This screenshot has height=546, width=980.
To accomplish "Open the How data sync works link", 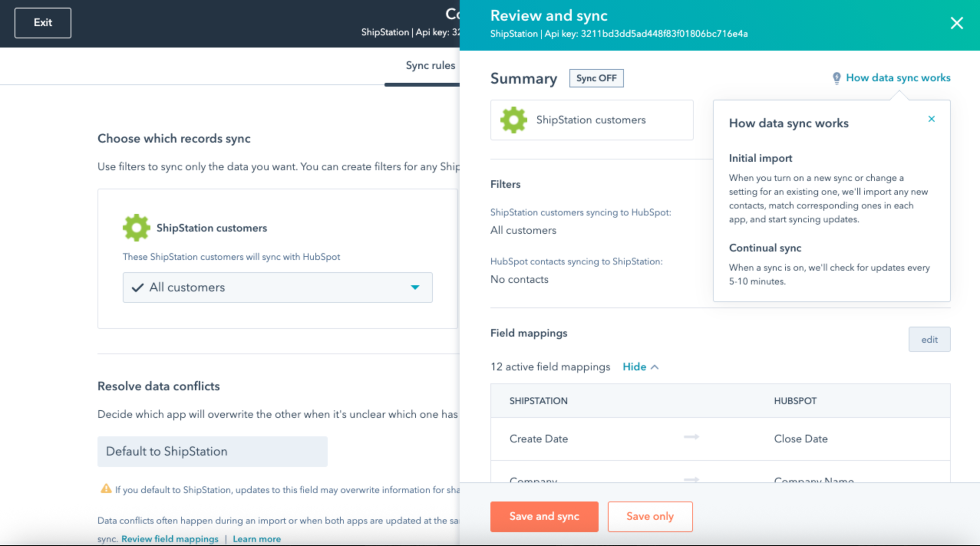I will 898,77.
